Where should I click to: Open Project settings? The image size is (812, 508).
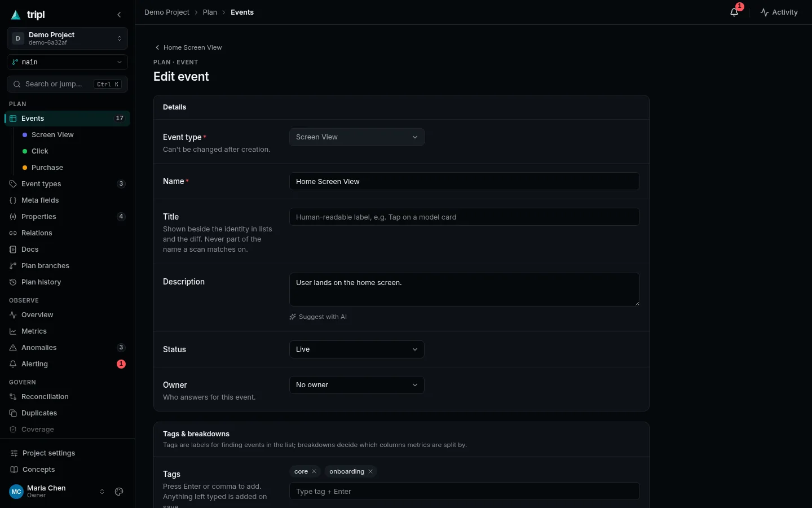[67, 453]
